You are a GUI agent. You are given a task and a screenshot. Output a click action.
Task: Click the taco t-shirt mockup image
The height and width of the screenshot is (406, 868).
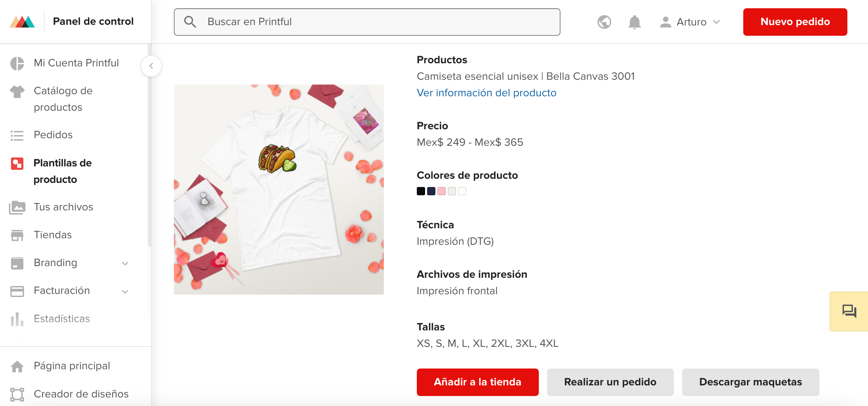pyautogui.click(x=279, y=189)
